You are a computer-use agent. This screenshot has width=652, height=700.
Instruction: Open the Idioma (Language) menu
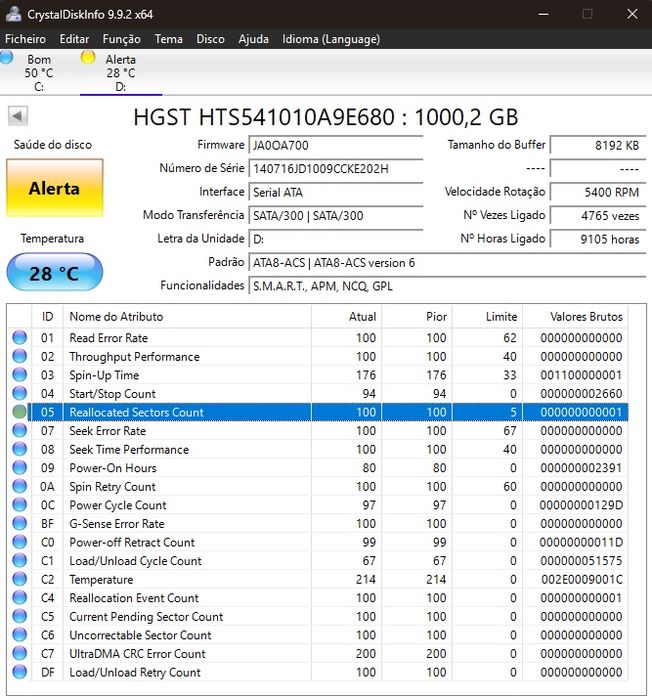[331, 39]
